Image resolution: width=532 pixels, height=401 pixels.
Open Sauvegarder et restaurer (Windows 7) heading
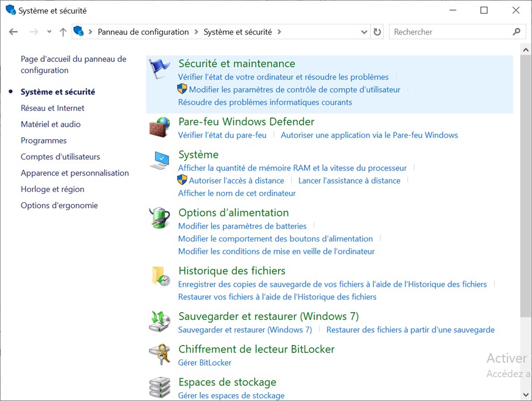point(268,316)
